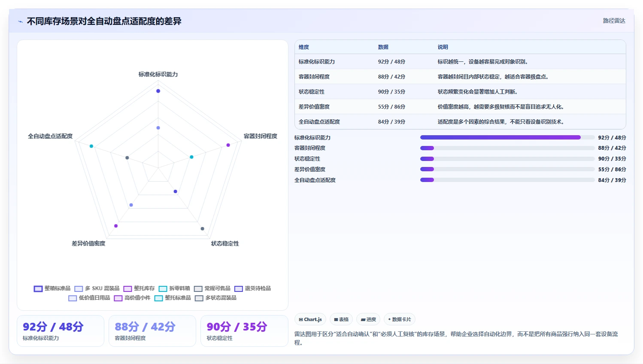Viewport: 643px width, 364px height.
Task: Select the teal radar point on the 全自动盘点适配度 axis
Action: (91, 146)
